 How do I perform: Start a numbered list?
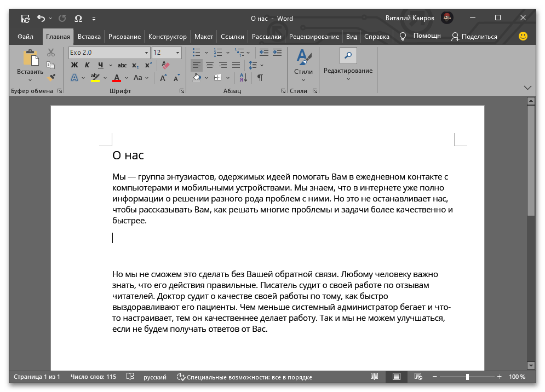218,53
